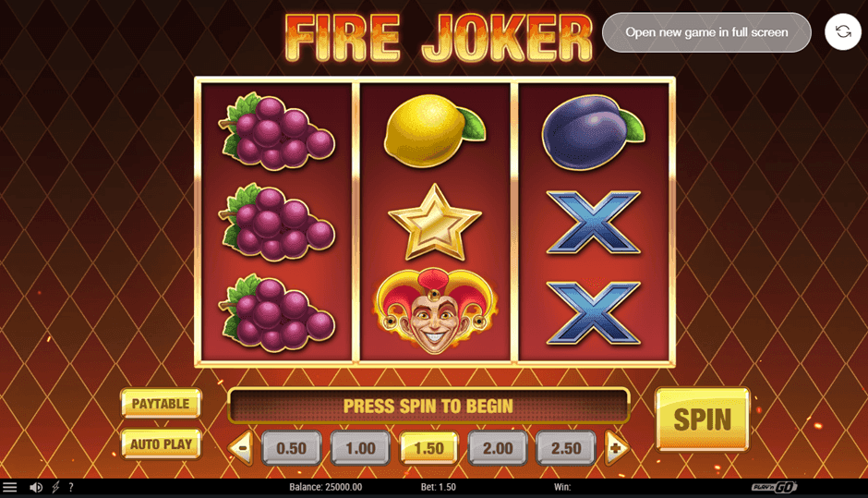Choose the 1.50 bet amount
Image resolution: width=868 pixels, height=498 pixels.
tap(429, 447)
